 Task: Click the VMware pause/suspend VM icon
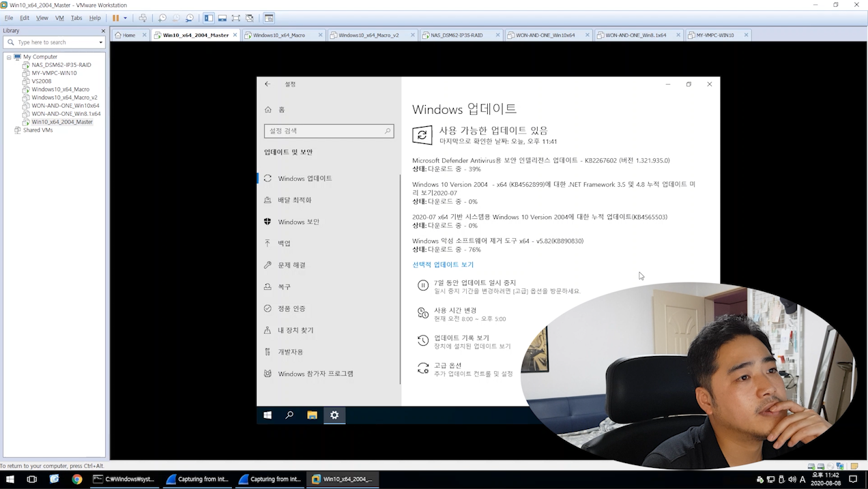pyautogui.click(x=115, y=18)
